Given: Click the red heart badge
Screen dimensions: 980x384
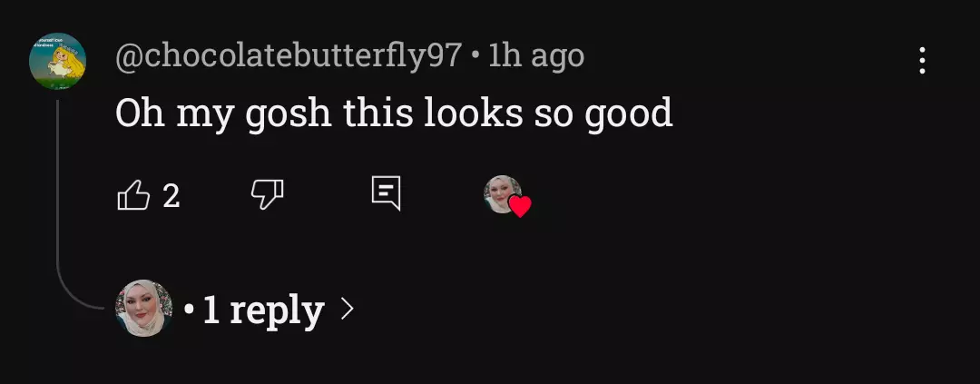Looking at the screenshot, I should (x=519, y=206).
